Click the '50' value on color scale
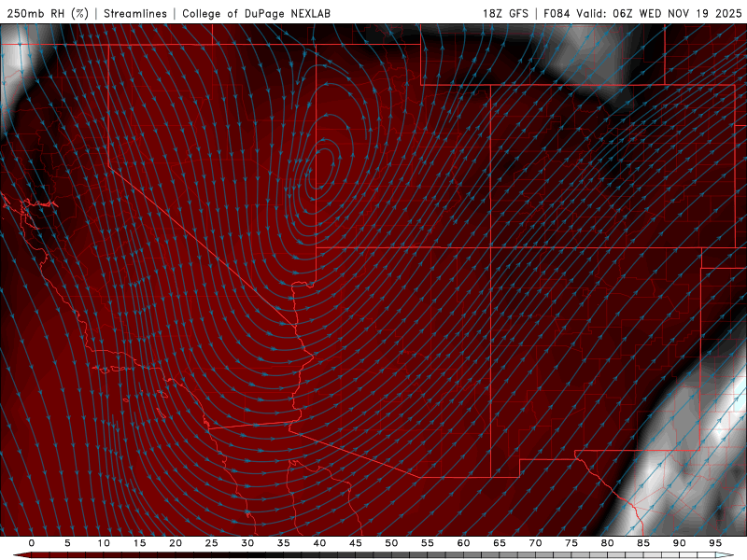The height and width of the screenshot is (560, 747). click(391, 543)
